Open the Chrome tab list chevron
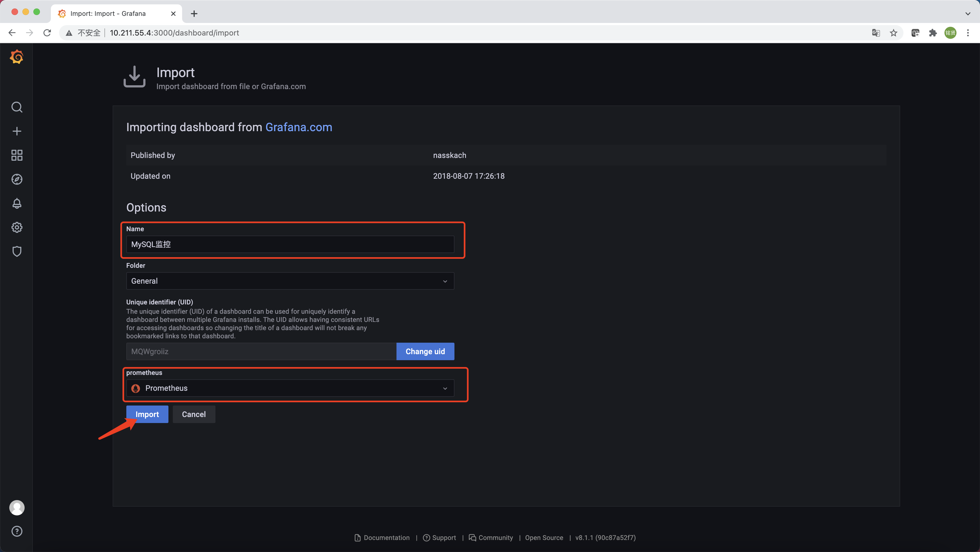 [967, 14]
